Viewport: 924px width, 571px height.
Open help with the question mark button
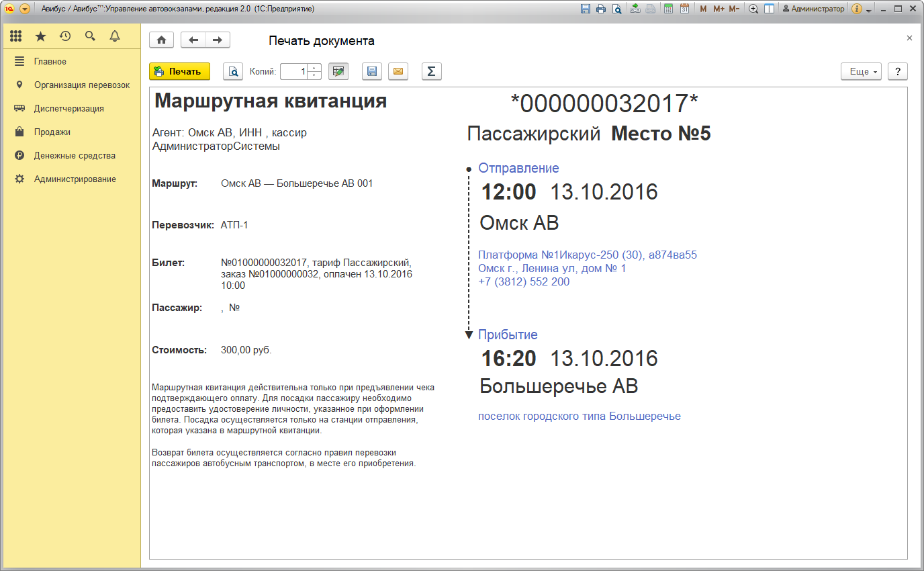(x=898, y=71)
